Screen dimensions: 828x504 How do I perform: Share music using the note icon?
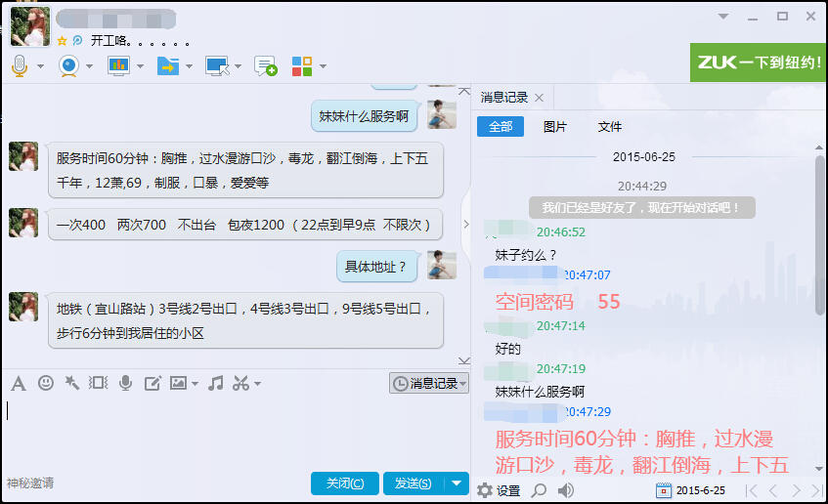tap(215, 383)
